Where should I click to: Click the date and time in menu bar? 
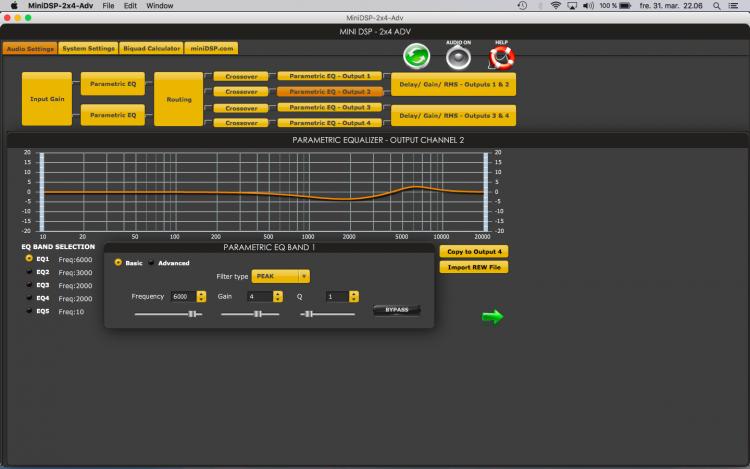coord(671,6)
